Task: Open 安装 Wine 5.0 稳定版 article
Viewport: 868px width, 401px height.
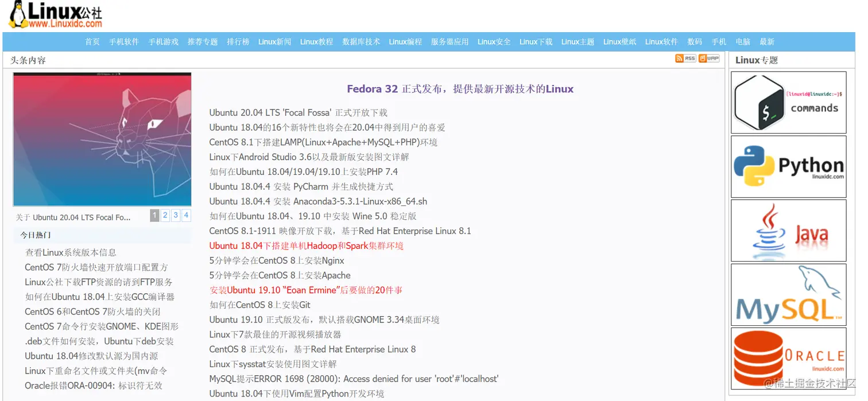Action: tap(313, 216)
